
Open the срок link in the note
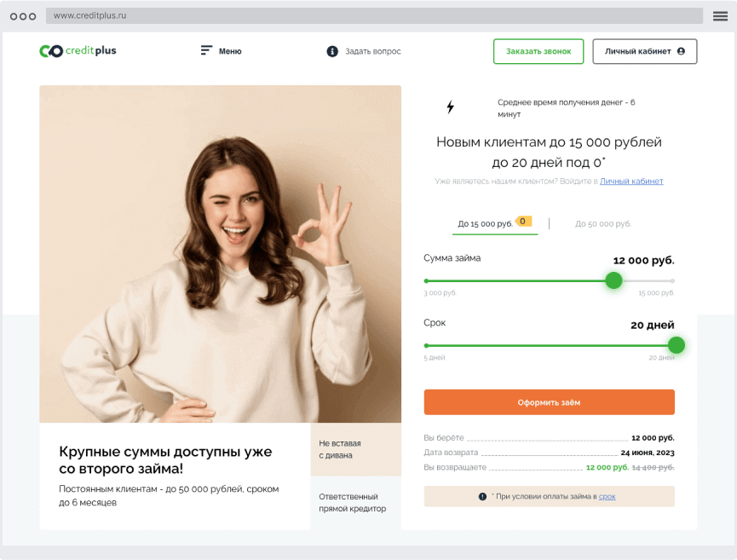607,496
